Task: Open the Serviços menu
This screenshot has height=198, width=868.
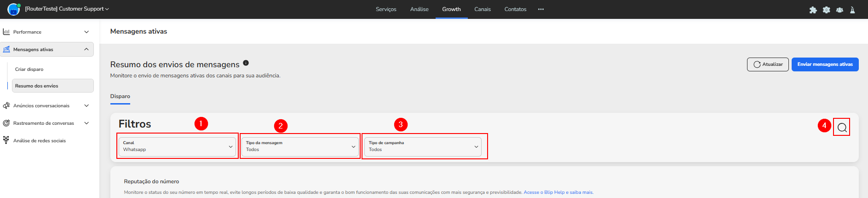Action: (x=386, y=9)
